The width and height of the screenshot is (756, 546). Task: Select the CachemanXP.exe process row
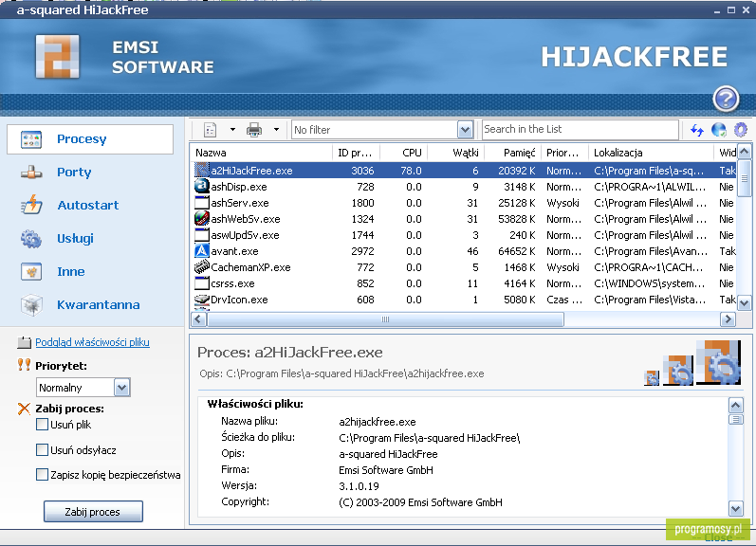(464, 267)
